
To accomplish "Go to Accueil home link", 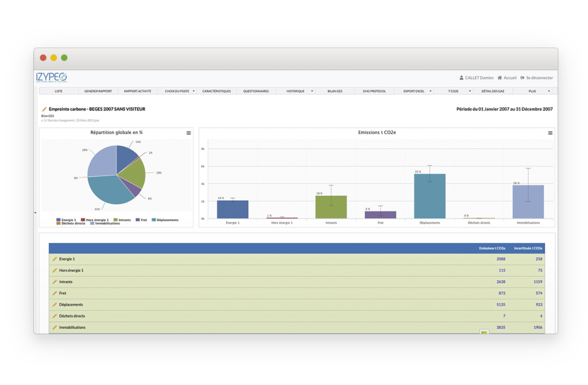I will (510, 78).
